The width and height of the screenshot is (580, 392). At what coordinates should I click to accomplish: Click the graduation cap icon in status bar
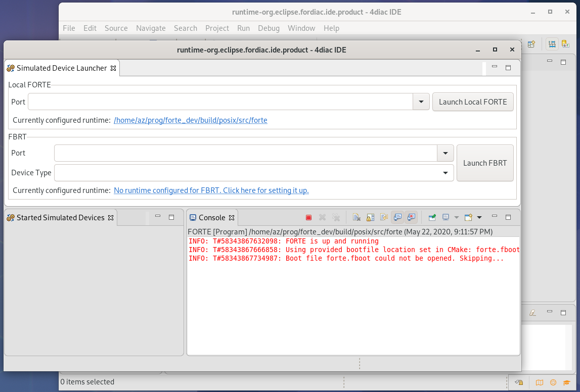[567, 382]
